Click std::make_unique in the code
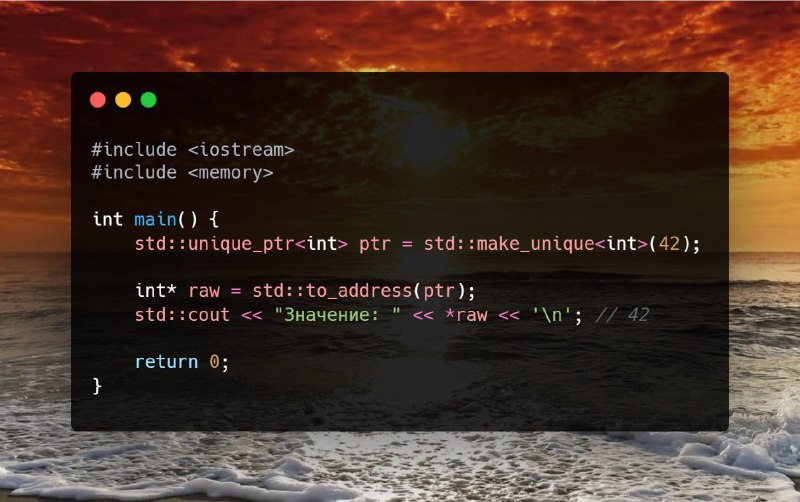The height and width of the screenshot is (502, 800). (509, 243)
